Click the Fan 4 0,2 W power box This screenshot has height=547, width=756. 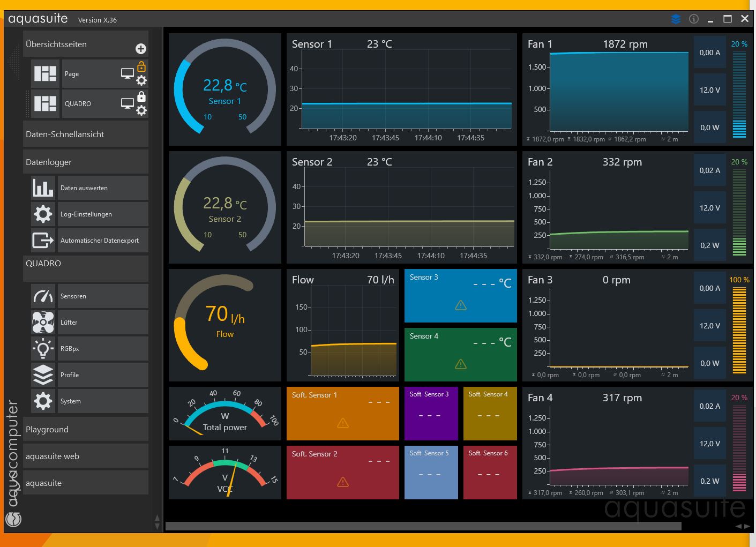[x=710, y=481]
